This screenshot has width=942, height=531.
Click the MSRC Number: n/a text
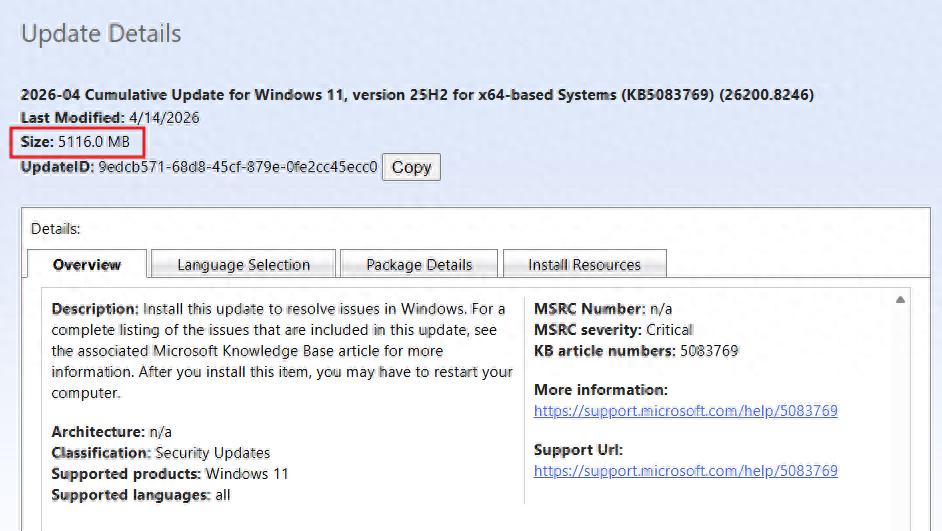[x=603, y=309]
